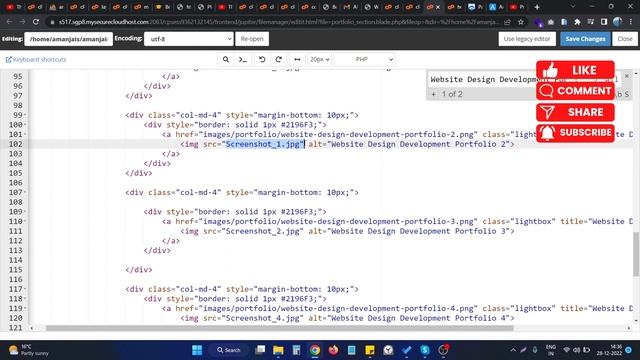Toggle replace mode plus in search box

[x=433, y=94]
